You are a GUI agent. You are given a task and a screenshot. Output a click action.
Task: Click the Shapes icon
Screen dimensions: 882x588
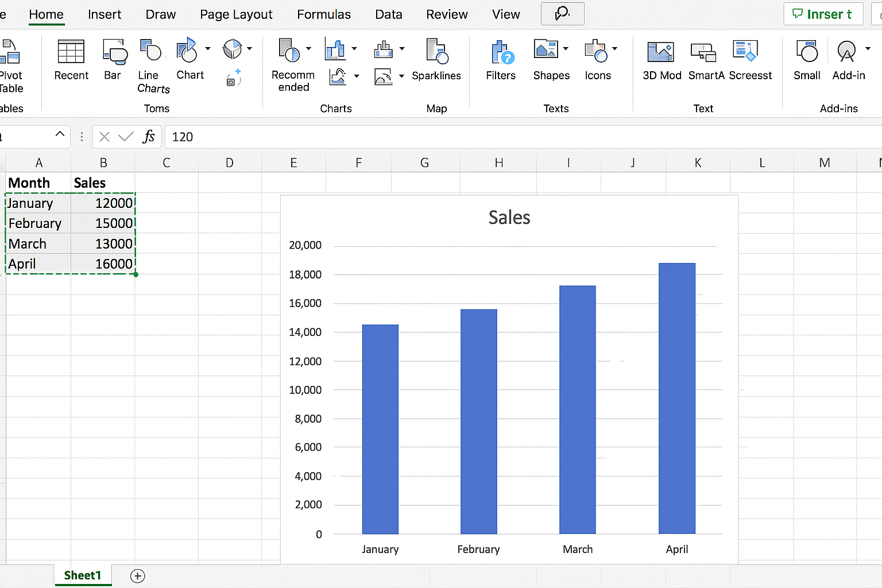pos(546,49)
